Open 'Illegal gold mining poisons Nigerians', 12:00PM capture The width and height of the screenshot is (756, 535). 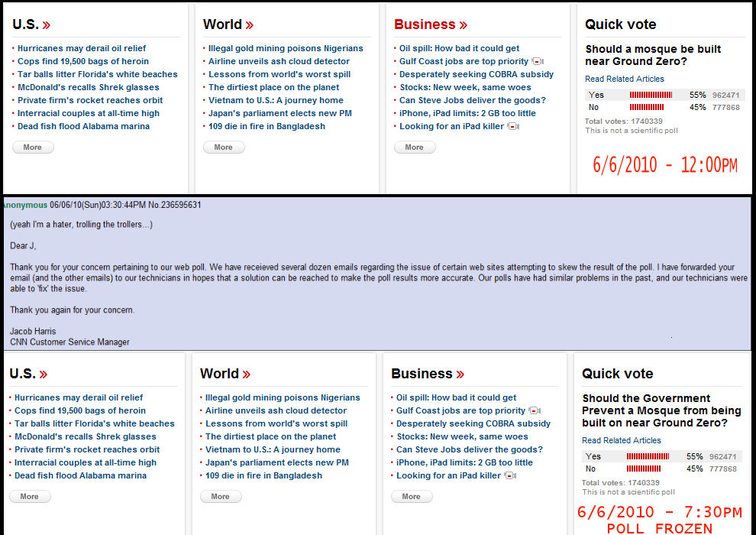tap(286, 48)
